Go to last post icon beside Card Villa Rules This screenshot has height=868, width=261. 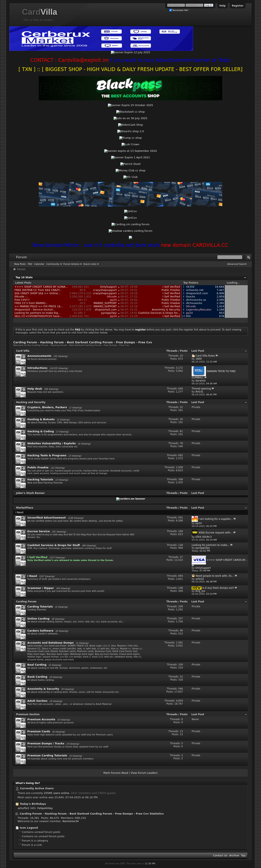tap(217, 356)
